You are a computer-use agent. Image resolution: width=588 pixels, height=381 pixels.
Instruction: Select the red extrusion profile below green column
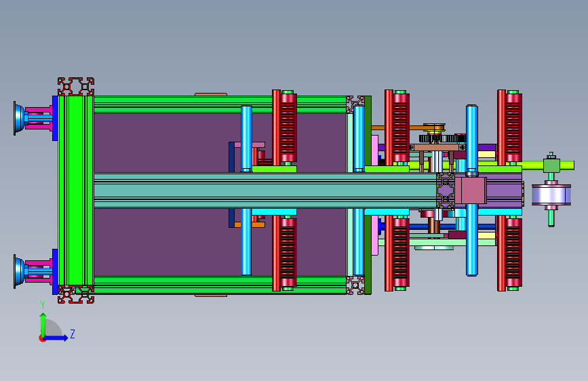click(76, 294)
